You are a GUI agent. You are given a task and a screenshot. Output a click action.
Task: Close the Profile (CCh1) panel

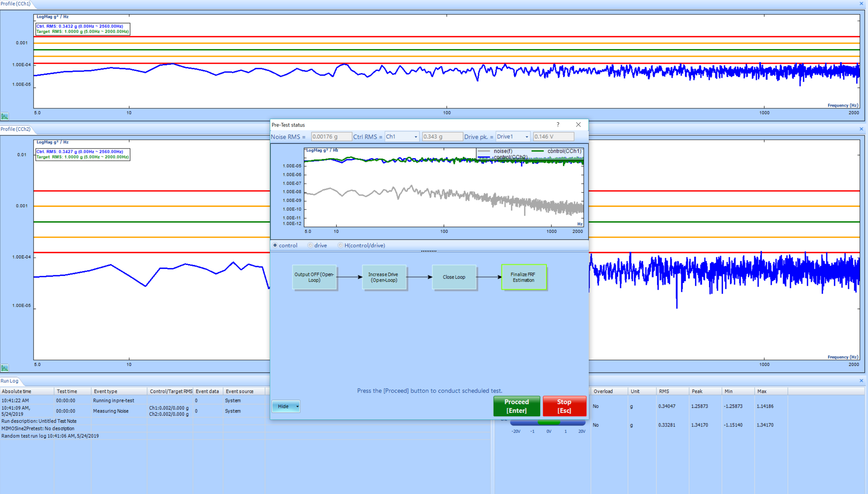point(861,4)
